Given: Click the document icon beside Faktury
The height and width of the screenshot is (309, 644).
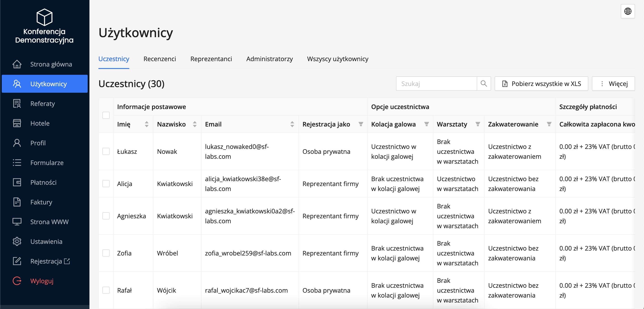Looking at the screenshot, I should coord(17,202).
